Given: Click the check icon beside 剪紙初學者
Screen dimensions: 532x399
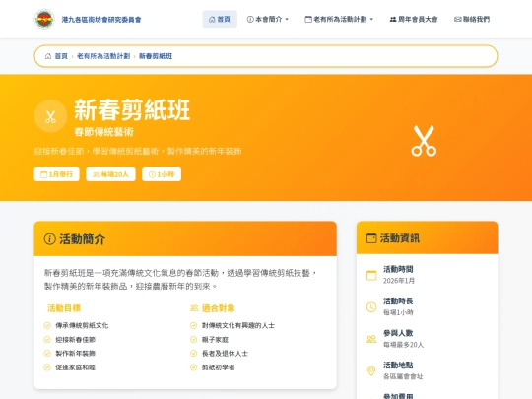Looking at the screenshot, I should tap(193, 367).
